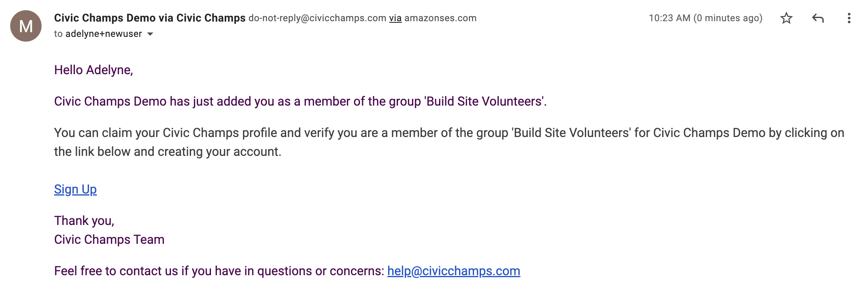Click the sender avatar with letter M
Screen dimensions: 868x307
coord(26,26)
